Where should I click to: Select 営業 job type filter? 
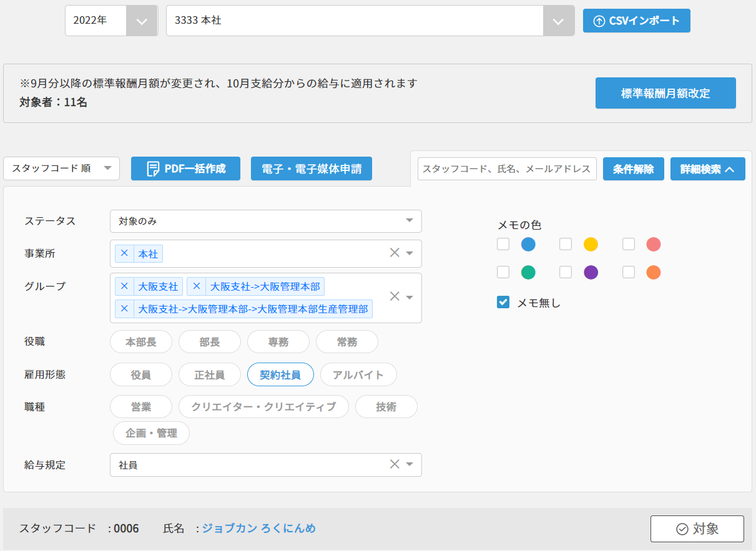pyautogui.click(x=140, y=407)
